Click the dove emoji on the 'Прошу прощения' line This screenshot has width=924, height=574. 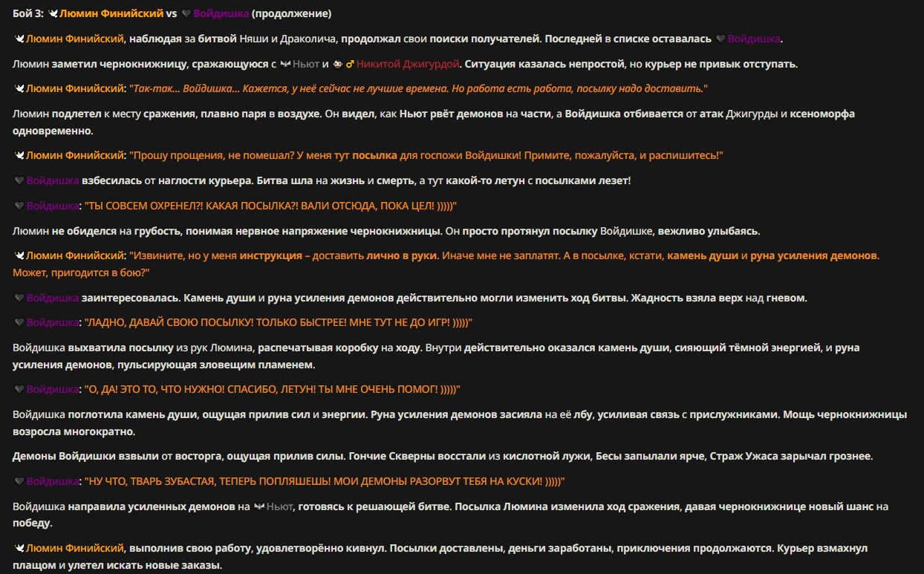[19, 155]
